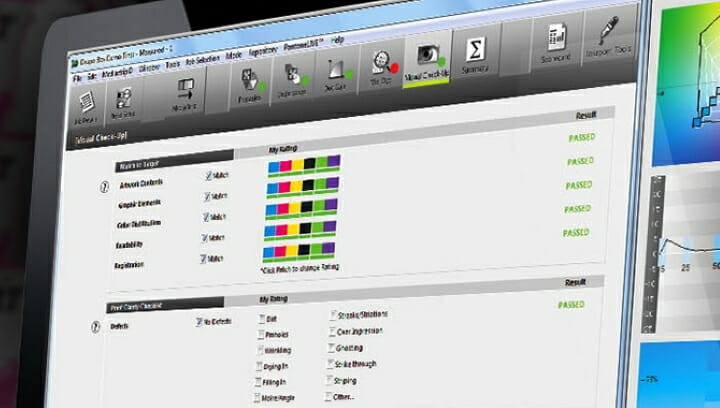Click the Readability row label
The image size is (720, 408).
[129, 245]
